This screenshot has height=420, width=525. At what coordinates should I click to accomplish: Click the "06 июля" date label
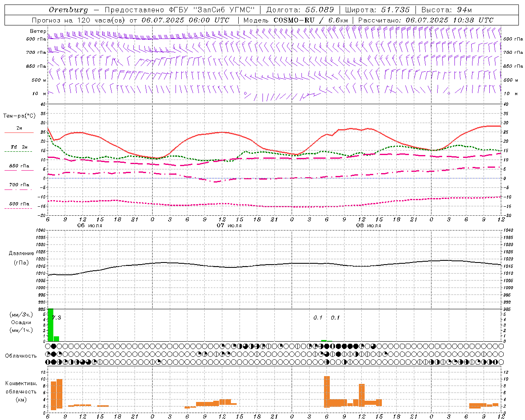[90, 226]
